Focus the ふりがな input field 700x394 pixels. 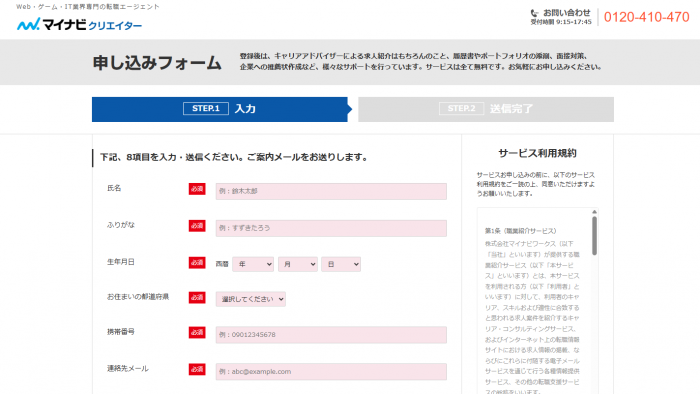click(331, 228)
